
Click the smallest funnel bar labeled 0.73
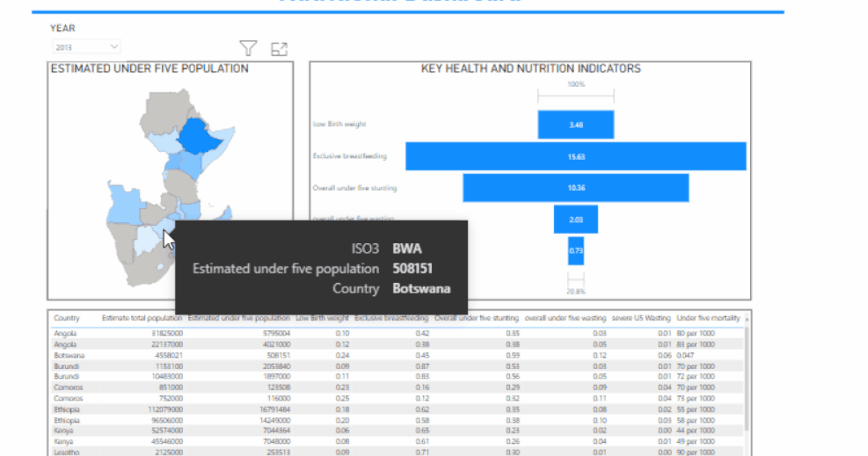[576, 250]
